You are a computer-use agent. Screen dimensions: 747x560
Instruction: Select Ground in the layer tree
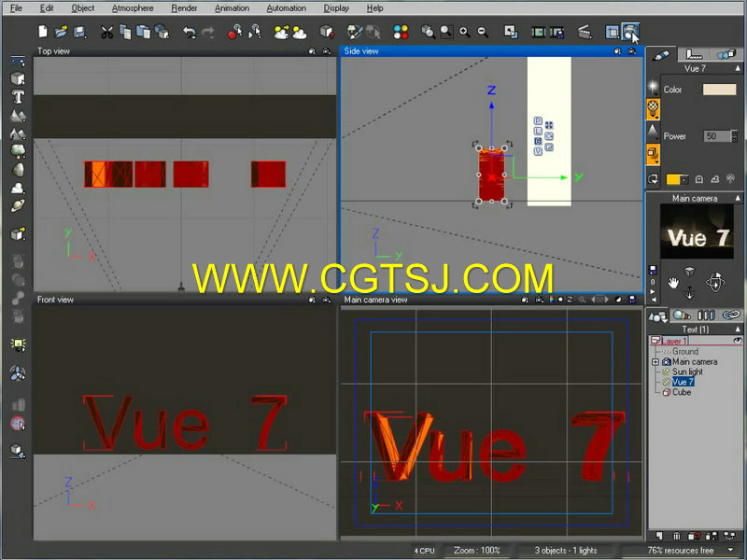coord(685,352)
